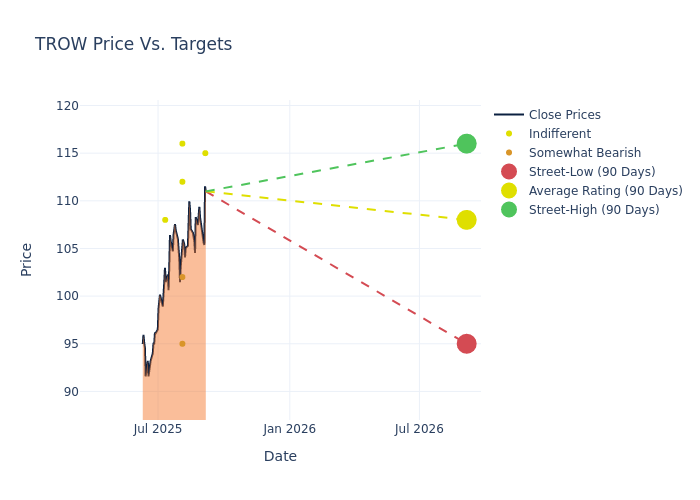
Task: Click the Indifferent dot at price 112
Action: [x=182, y=182]
